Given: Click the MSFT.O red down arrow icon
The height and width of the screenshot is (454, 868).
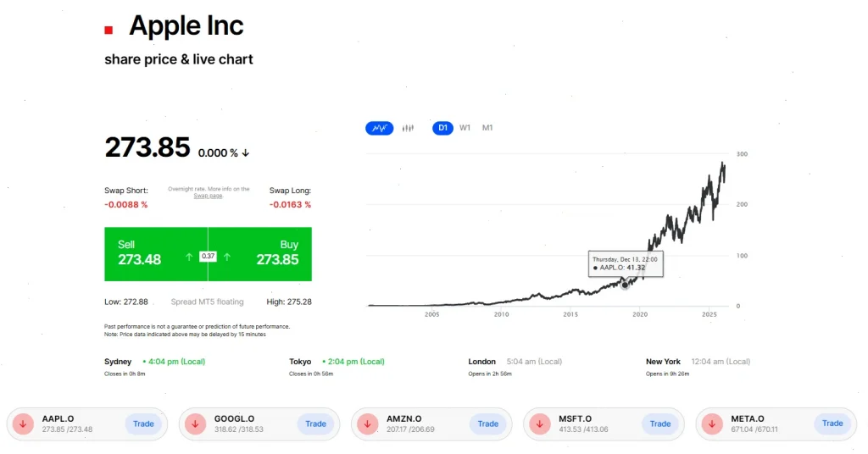Looking at the screenshot, I should tap(541, 424).
